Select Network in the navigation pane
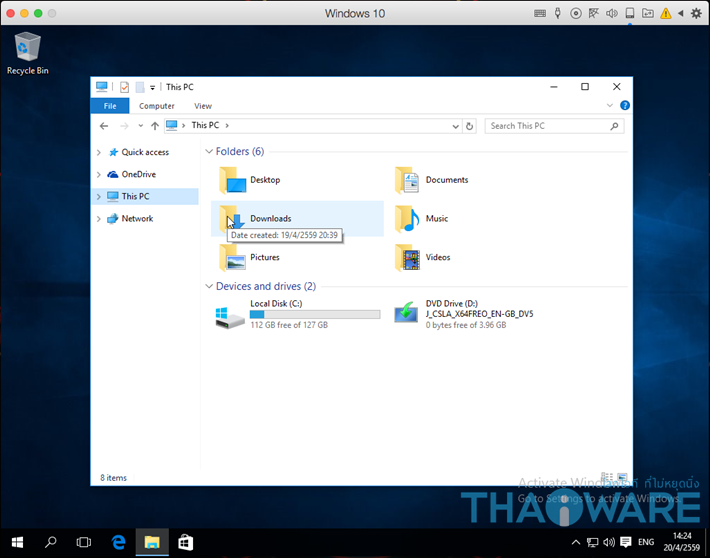Screen dimensions: 710x558 click(x=137, y=219)
